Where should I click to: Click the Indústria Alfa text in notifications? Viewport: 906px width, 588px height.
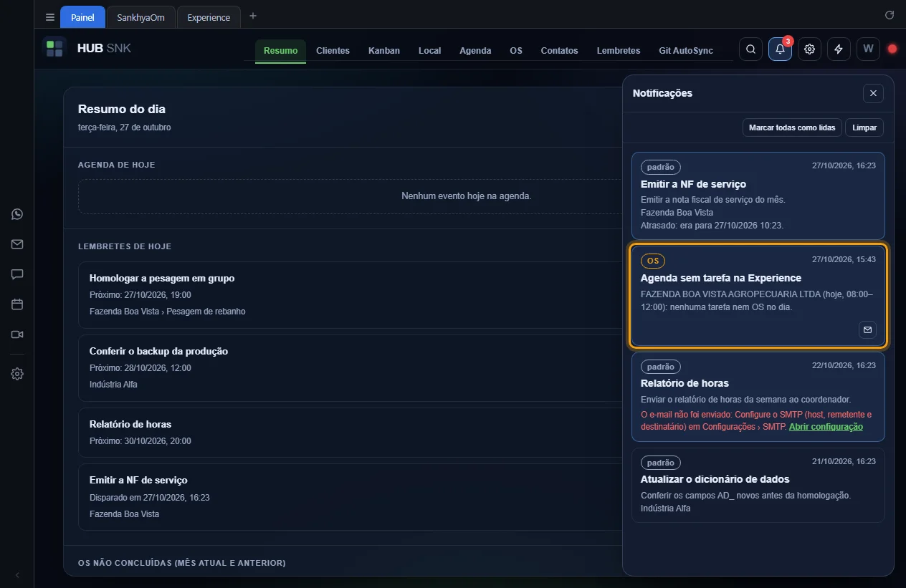(x=665, y=509)
